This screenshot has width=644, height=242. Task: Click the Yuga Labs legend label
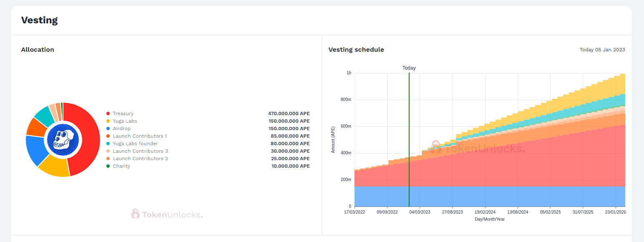click(125, 121)
